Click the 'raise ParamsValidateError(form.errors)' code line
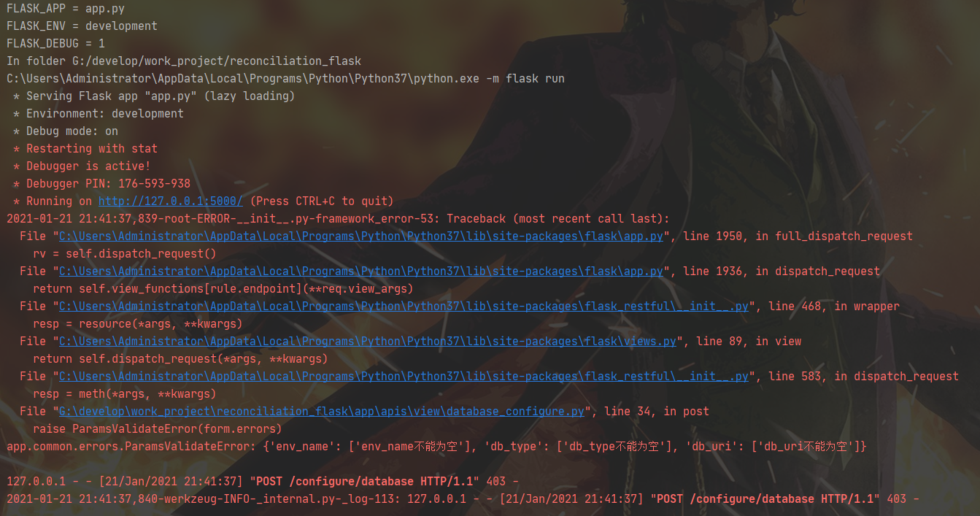 [x=158, y=429]
